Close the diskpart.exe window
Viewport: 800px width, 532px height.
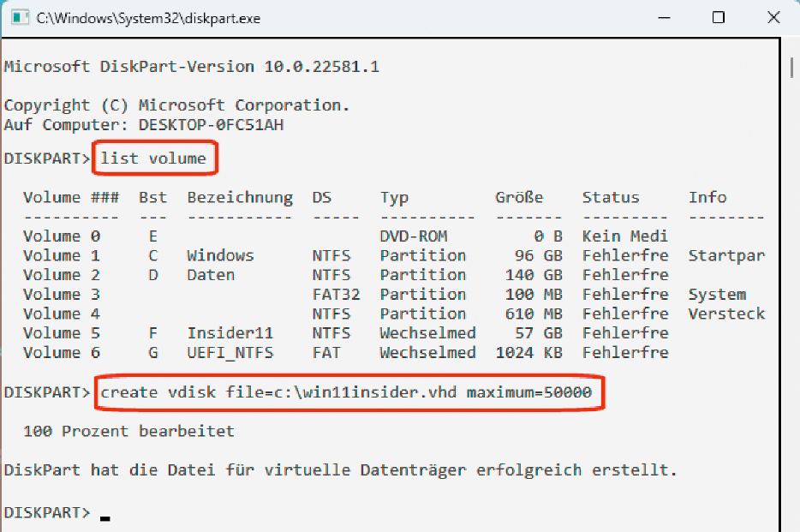[x=773, y=17]
